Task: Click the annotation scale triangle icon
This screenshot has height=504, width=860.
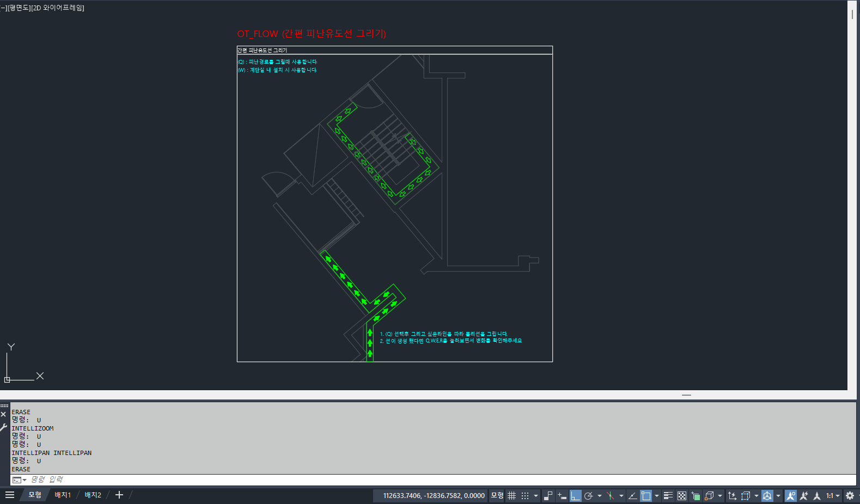Action: click(817, 496)
